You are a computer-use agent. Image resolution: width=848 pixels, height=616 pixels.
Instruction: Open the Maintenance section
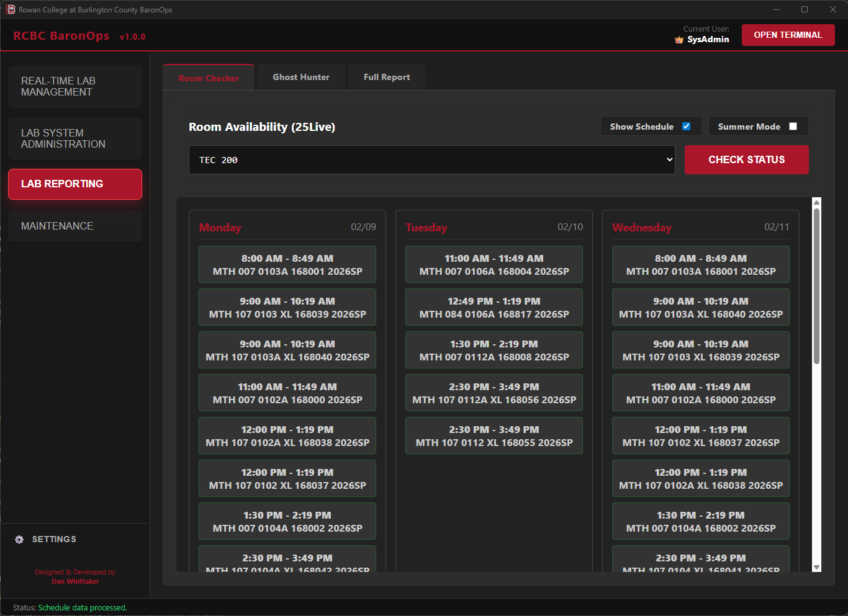(74, 226)
